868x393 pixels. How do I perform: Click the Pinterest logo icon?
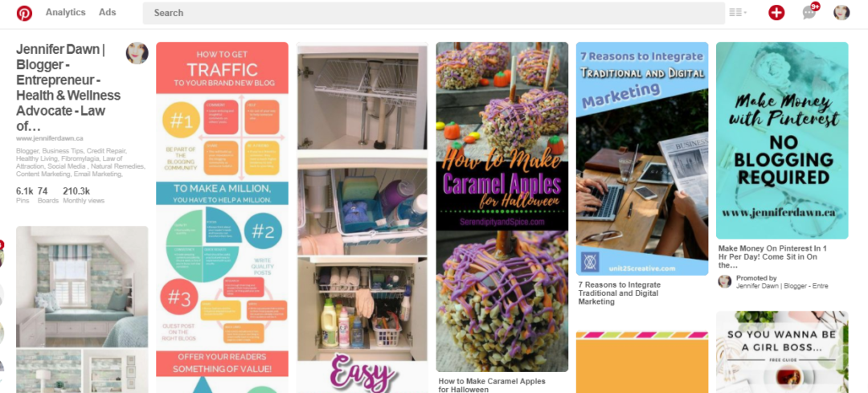(x=24, y=13)
